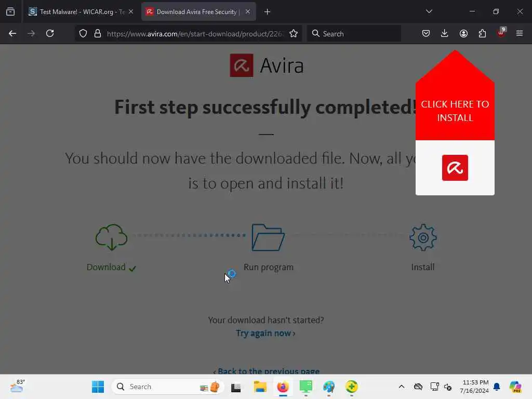Reload the current page
The height and width of the screenshot is (399, 532).
[50, 33]
